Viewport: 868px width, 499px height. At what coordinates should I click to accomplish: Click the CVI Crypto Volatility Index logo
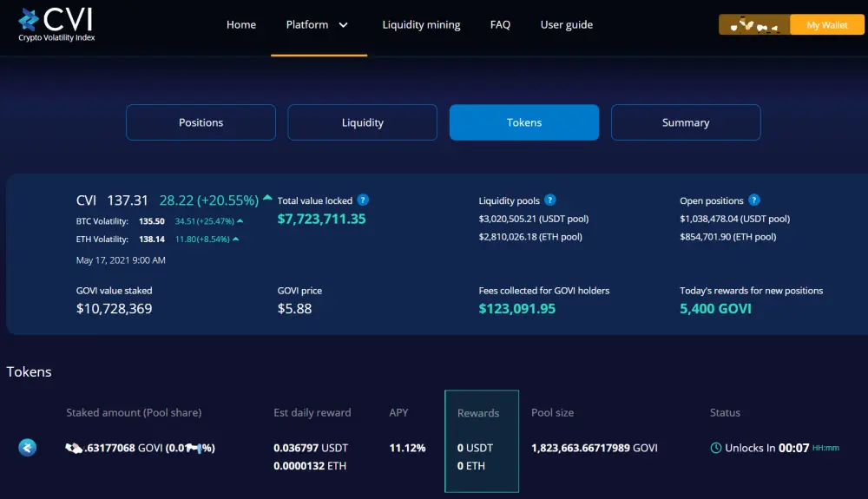(x=56, y=25)
